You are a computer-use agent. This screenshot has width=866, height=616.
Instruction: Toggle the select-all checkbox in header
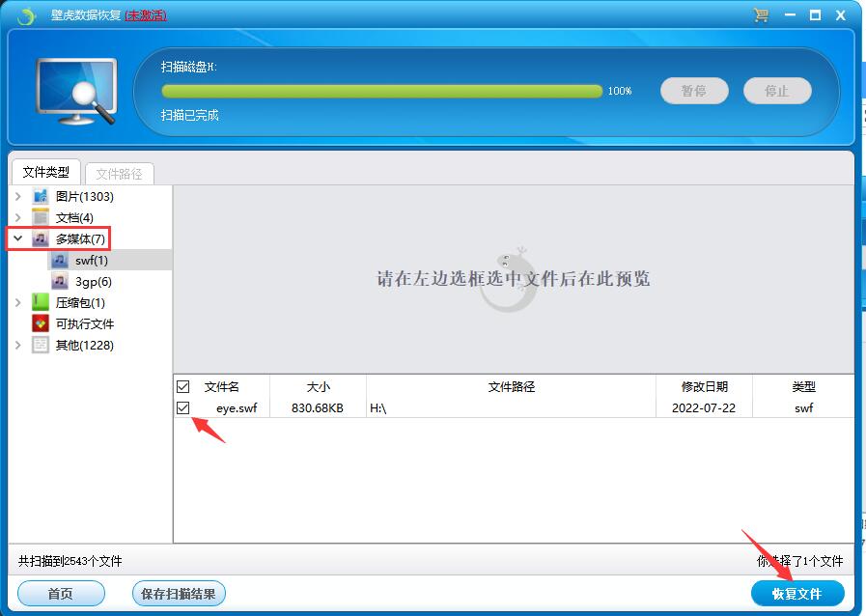tap(183, 387)
